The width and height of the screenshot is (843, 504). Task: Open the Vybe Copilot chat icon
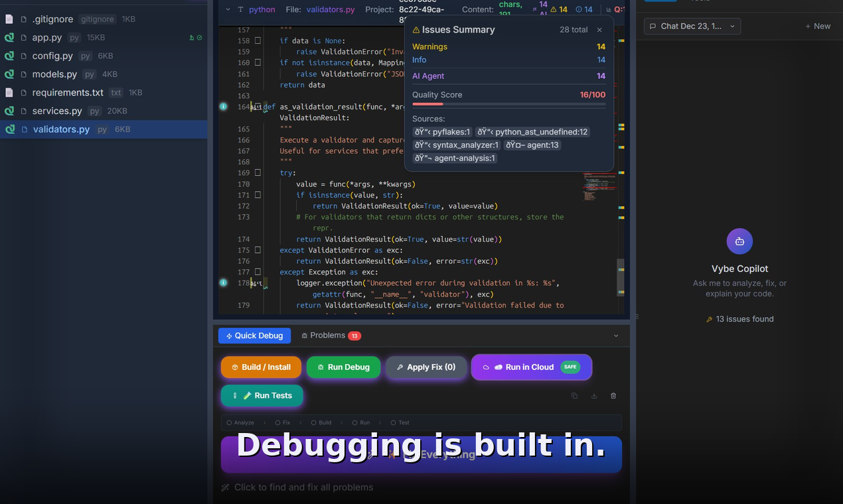coord(739,241)
